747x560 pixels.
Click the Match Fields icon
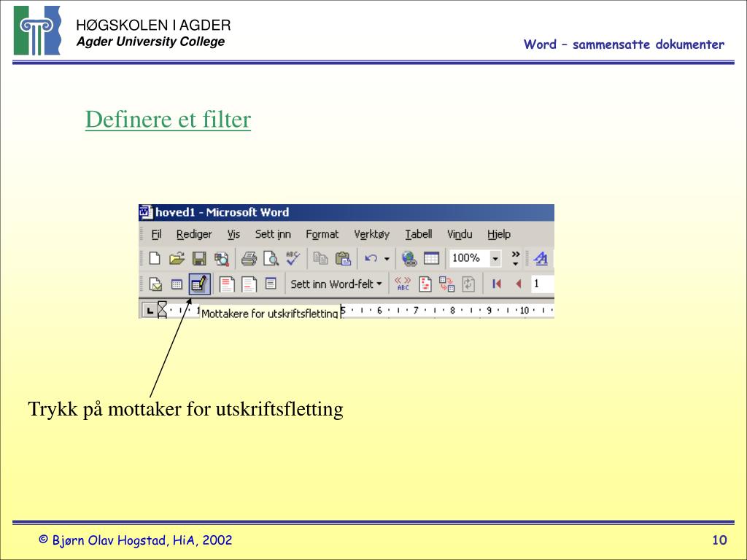[x=447, y=284]
